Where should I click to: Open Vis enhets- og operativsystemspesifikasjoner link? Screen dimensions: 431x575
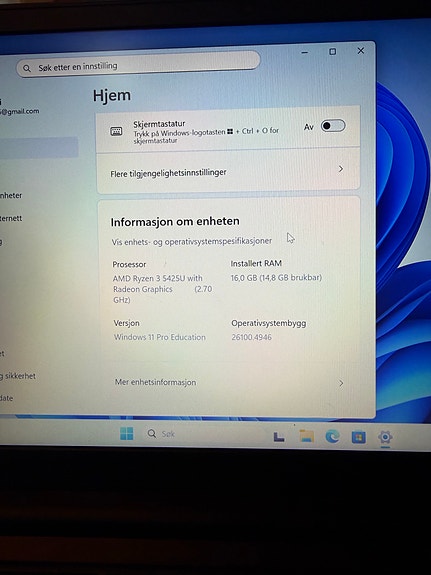coord(192,241)
